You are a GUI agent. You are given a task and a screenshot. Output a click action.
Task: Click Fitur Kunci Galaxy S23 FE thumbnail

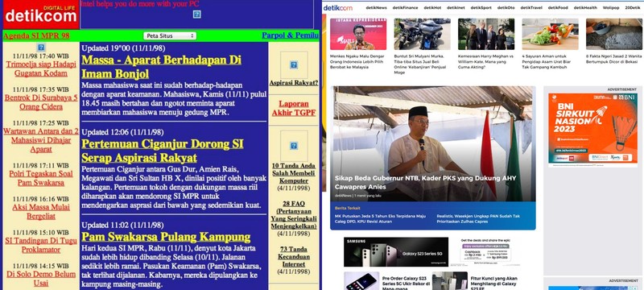coord(450,281)
